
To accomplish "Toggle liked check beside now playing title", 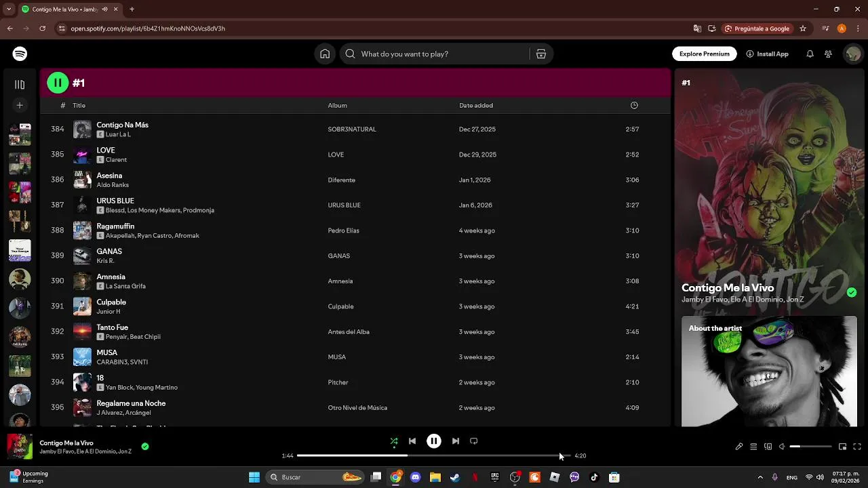I will pyautogui.click(x=145, y=447).
